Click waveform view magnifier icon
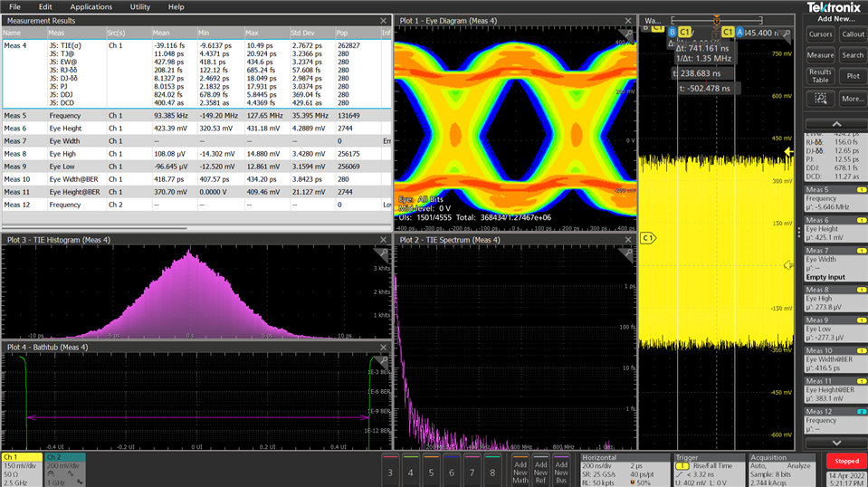This screenshot has height=487, width=868. [x=786, y=34]
